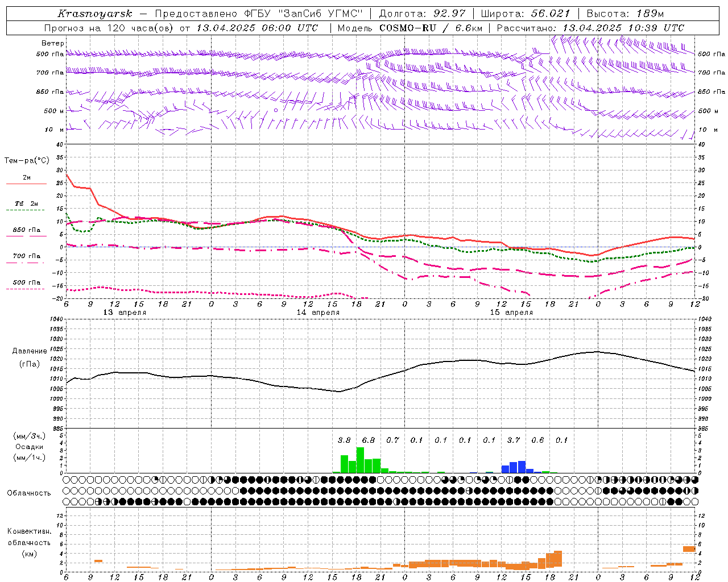Image resolution: width=728 pixels, height=582 pixels.
Task: Click the '0.7' precipitation total value
Action: 392,440
